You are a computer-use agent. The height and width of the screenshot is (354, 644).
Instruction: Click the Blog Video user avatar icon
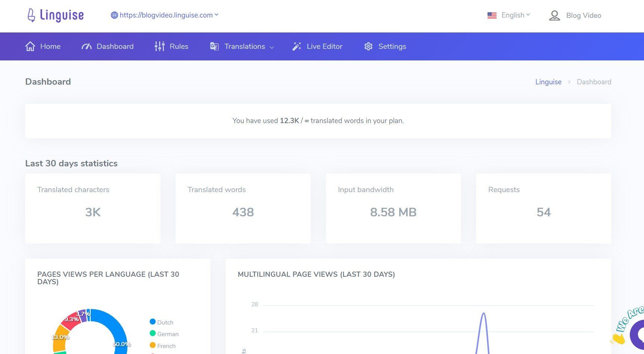pos(554,15)
